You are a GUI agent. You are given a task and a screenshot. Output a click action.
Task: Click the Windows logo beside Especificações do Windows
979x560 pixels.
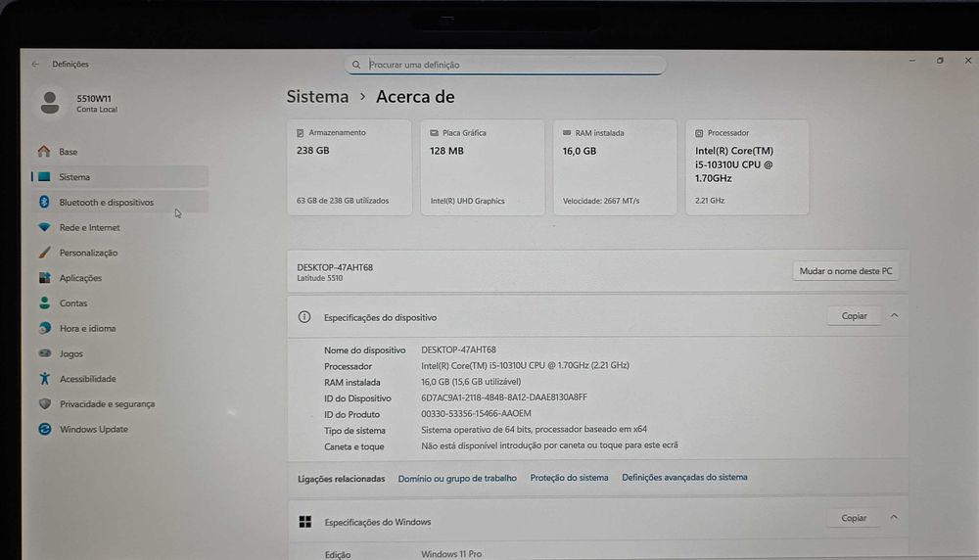[x=305, y=521]
